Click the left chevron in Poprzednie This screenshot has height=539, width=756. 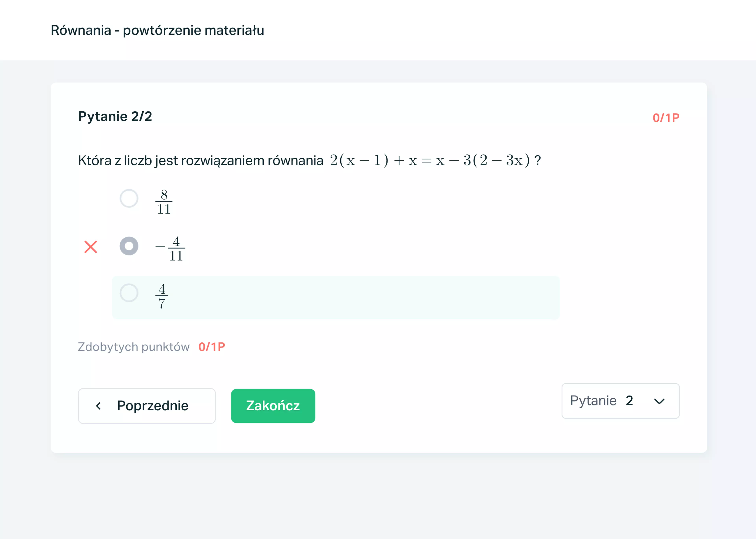tap(98, 406)
